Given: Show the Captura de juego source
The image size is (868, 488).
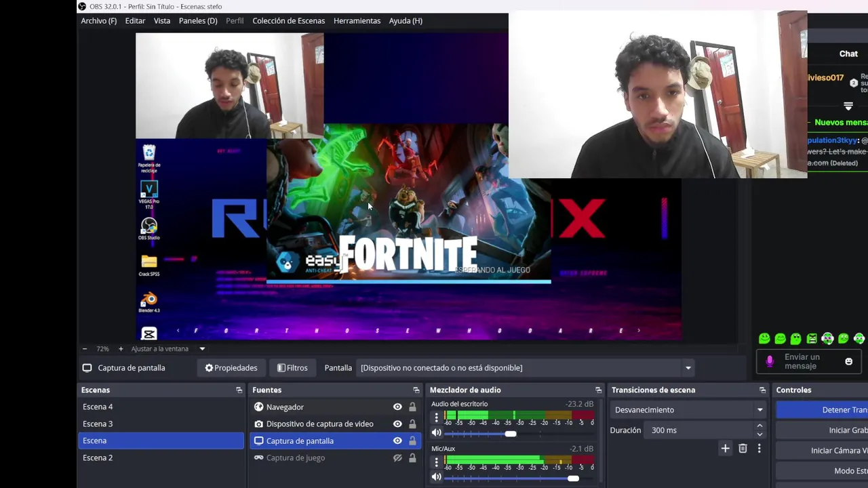Looking at the screenshot, I should [397, 458].
